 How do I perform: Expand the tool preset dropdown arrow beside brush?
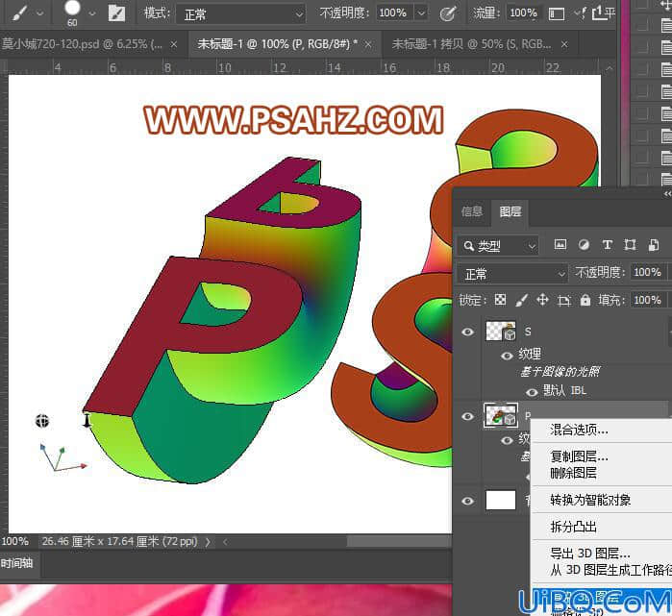tap(39, 13)
